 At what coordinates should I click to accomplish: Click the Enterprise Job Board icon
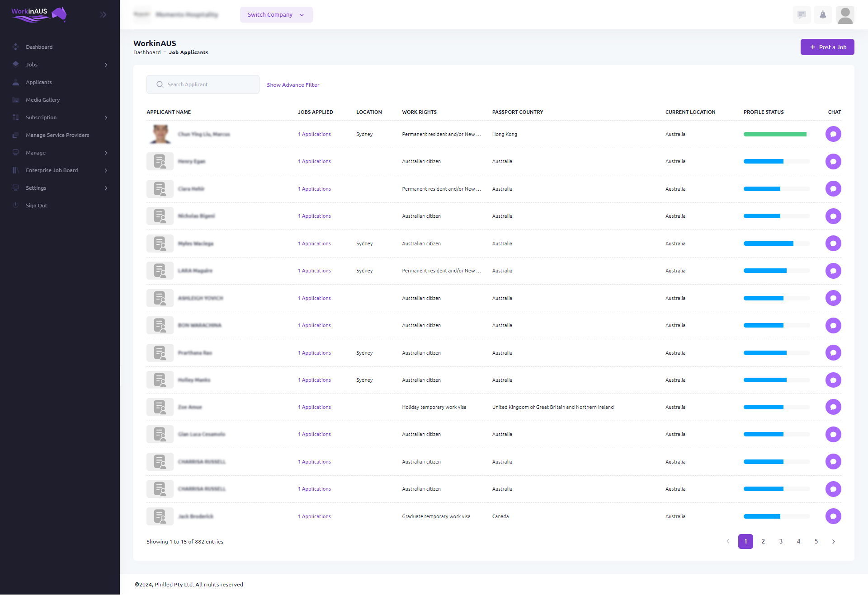(14, 170)
